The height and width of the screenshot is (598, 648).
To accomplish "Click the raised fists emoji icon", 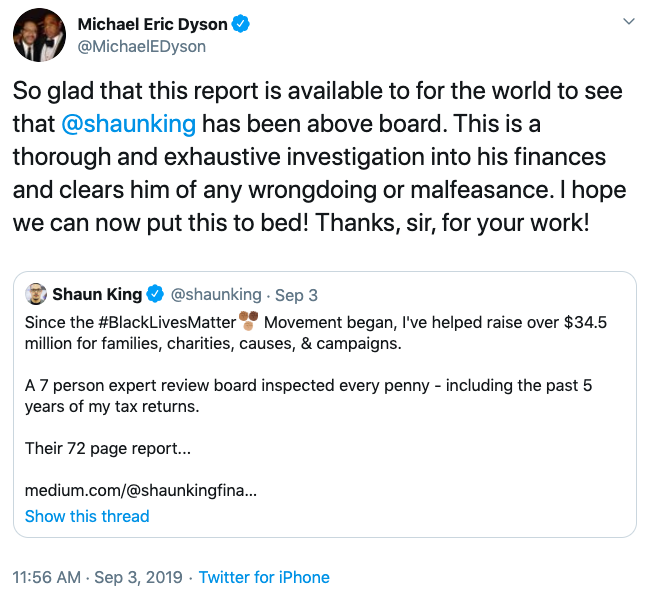I will tap(247, 320).
